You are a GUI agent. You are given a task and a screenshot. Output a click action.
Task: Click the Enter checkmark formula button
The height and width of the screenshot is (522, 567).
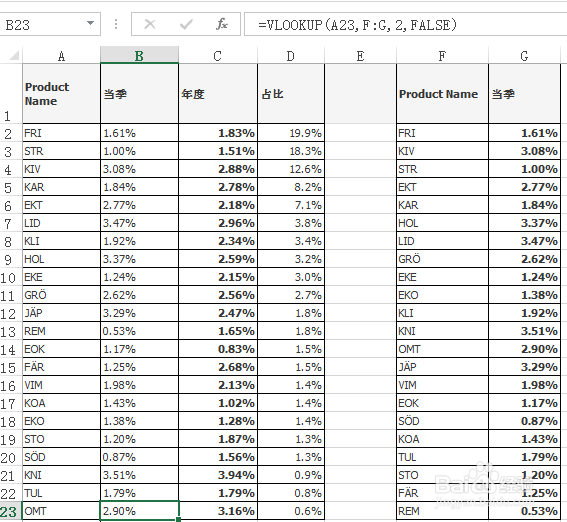(186, 25)
